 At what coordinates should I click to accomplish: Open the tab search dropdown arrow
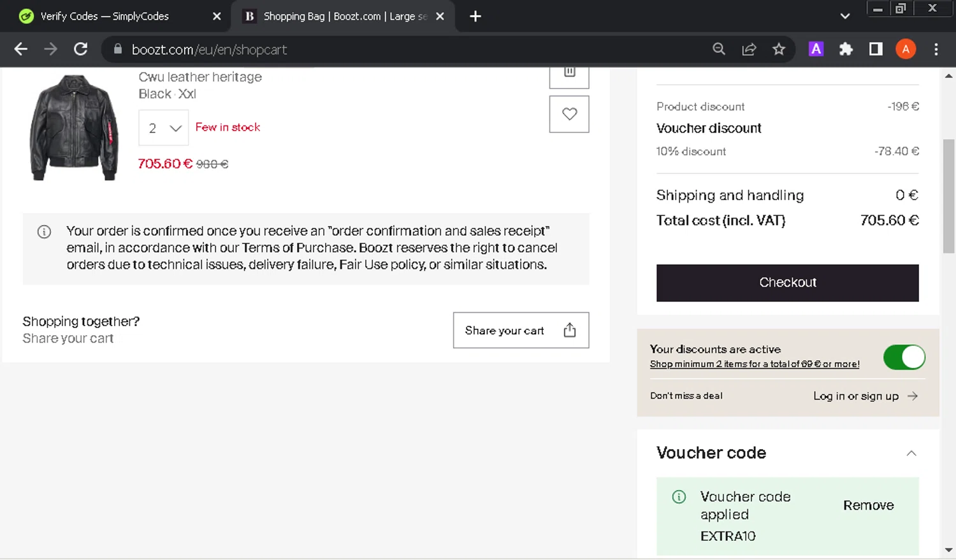click(x=845, y=17)
